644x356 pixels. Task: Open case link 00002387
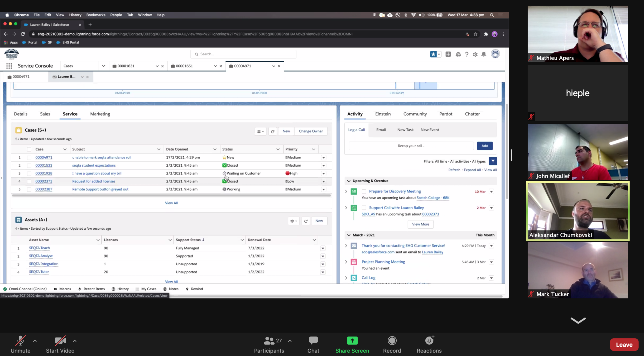click(x=44, y=189)
